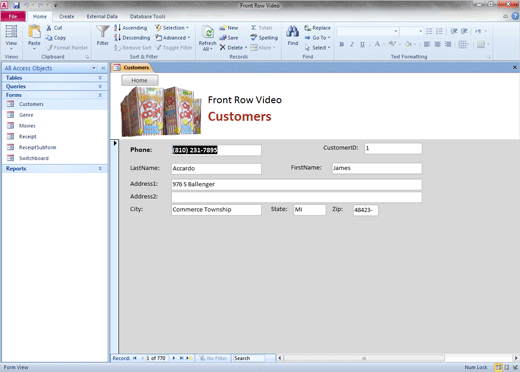Viewport: 520px width, 372px height.
Task: Select the Customers document tab
Action: pos(132,68)
